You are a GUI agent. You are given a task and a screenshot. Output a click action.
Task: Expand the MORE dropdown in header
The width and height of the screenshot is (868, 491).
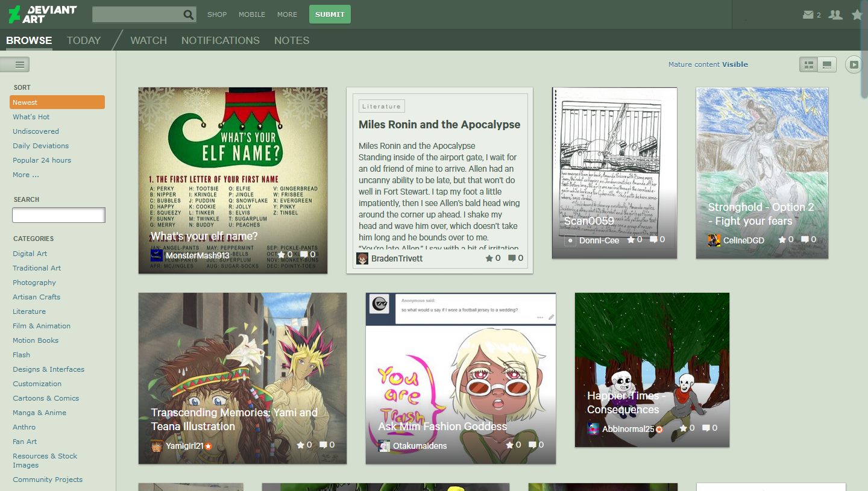click(x=287, y=14)
